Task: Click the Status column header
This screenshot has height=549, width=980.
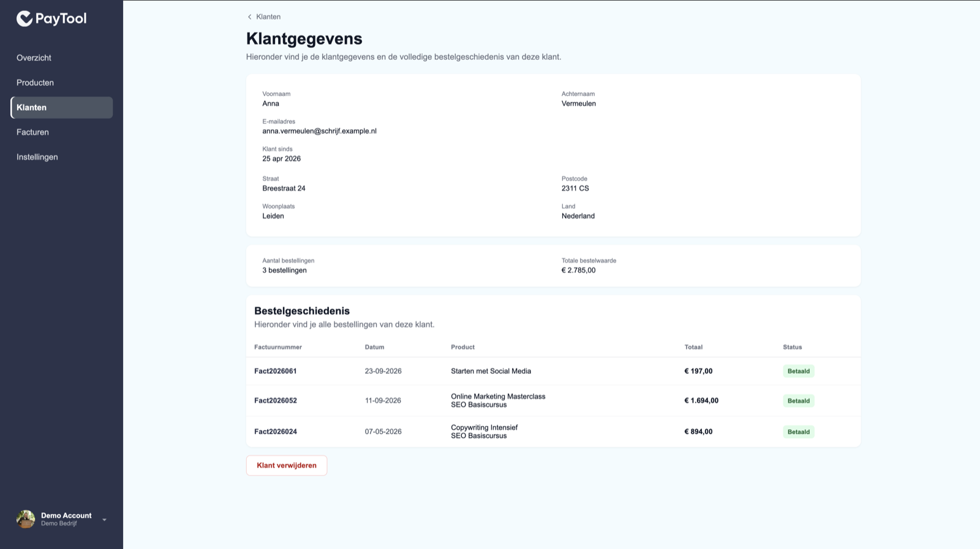Action: (x=793, y=347)
